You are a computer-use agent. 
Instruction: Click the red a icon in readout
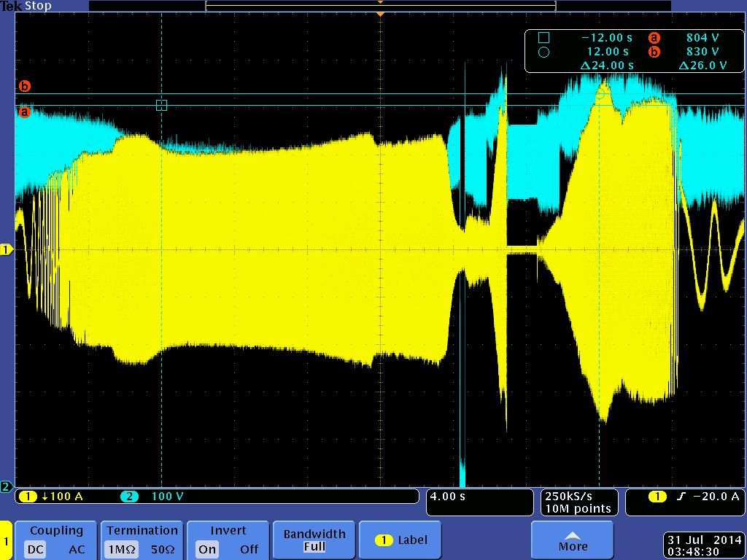click(x=654, y=38)
